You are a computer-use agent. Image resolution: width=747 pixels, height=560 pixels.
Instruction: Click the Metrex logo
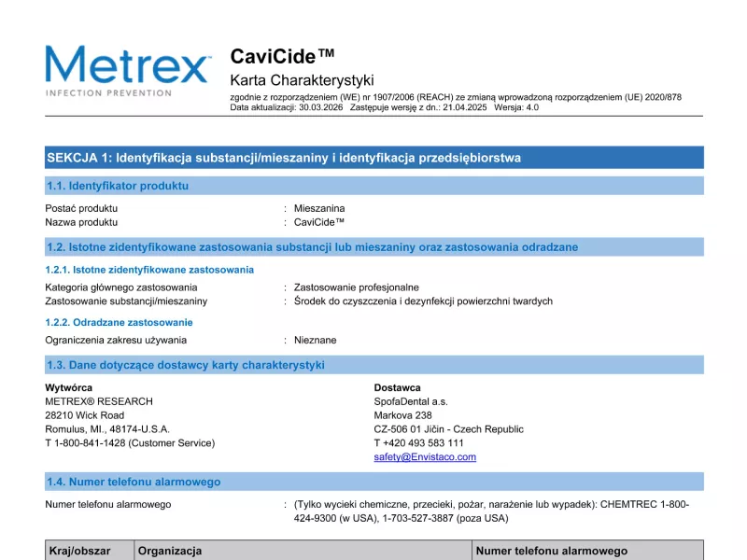128,71
